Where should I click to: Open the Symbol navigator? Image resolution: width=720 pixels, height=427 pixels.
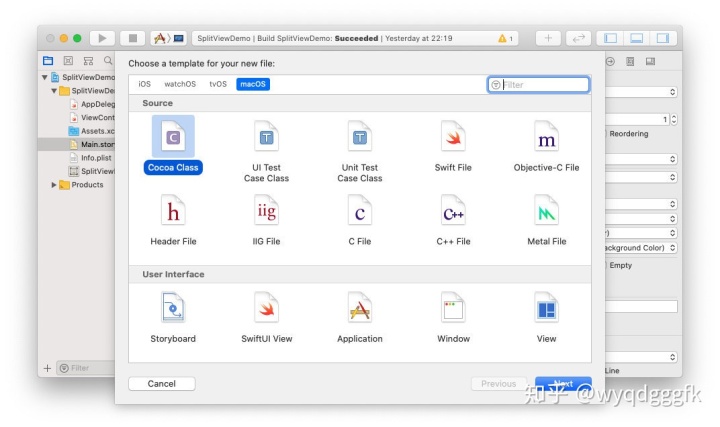tap(88, 61)
